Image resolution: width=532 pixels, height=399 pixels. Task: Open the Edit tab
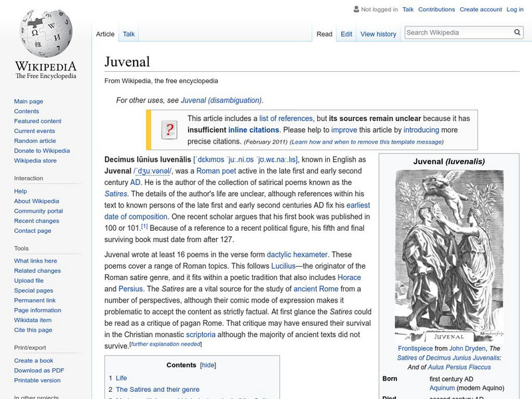click(346, 35)
